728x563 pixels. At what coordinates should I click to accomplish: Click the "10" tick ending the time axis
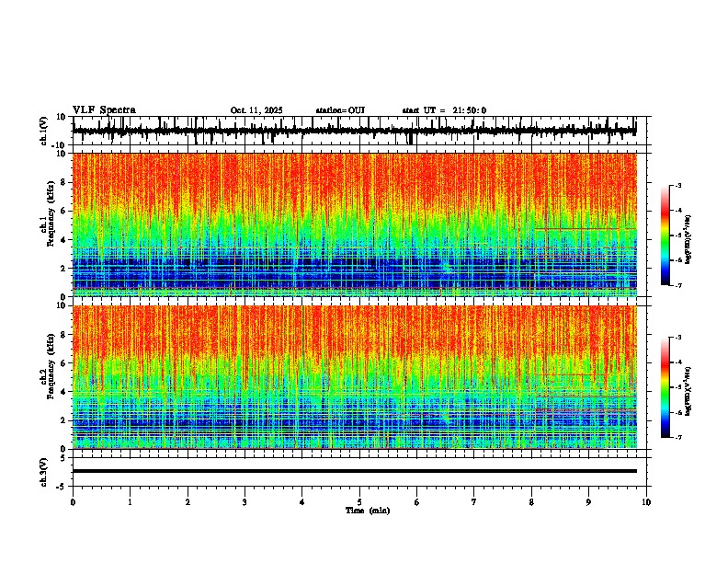(x=646, y=502)
